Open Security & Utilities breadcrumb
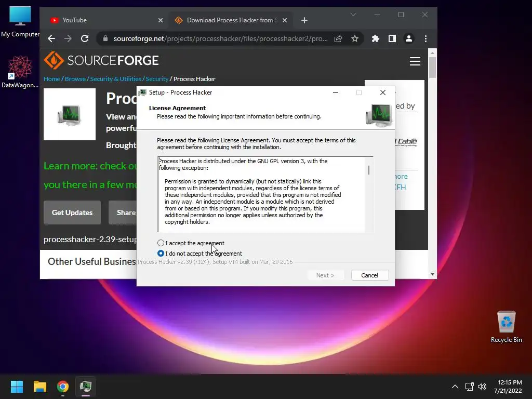Image resolution: width=532 pixels, height=399 pixels. click(115, 79)
